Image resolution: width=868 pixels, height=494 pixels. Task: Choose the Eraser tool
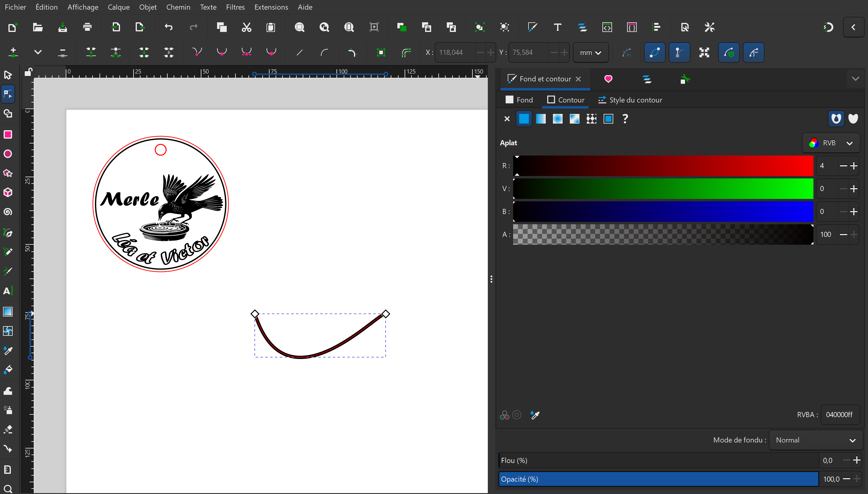(8, 429)
